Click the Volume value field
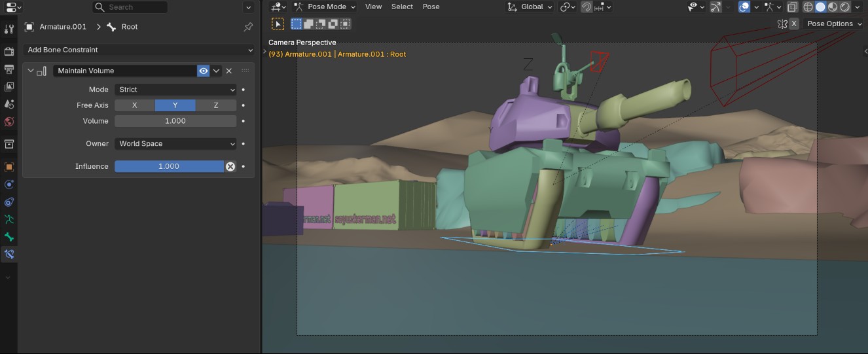Image resolution: width=868 pixels, height=354 pixels. click(175, 121)
